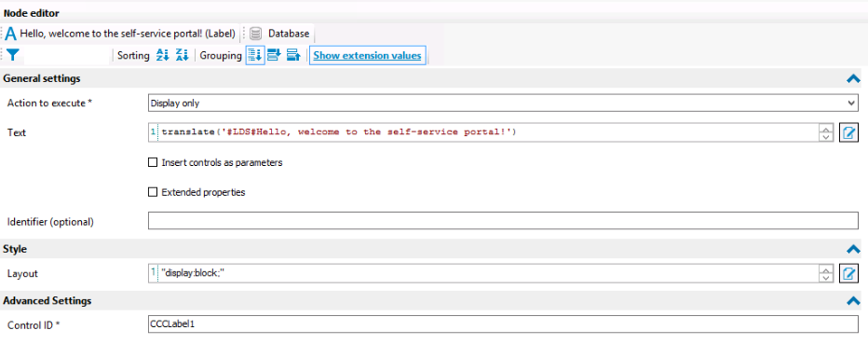
Task: Open the editor for the Text field
Action: (x=848, y=133)
